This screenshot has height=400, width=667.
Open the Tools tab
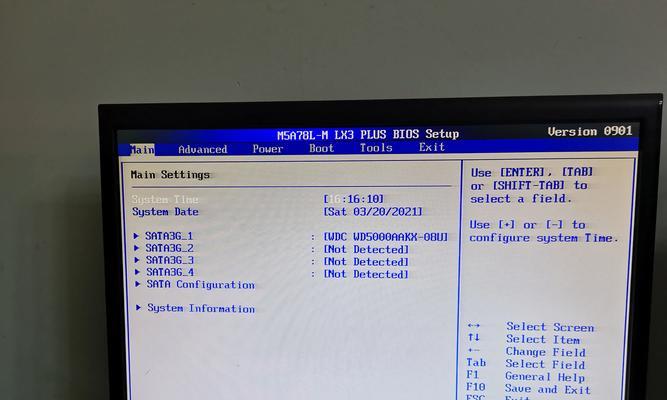(376, 148)
